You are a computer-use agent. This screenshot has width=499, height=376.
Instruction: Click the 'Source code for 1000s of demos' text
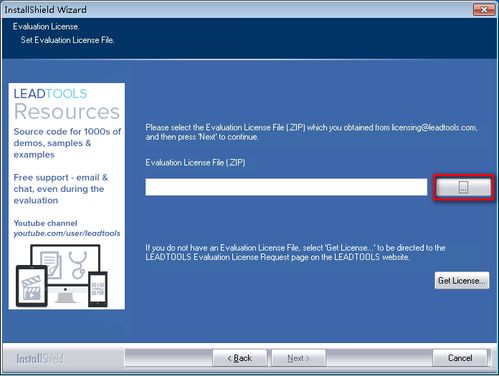[67, 143]
